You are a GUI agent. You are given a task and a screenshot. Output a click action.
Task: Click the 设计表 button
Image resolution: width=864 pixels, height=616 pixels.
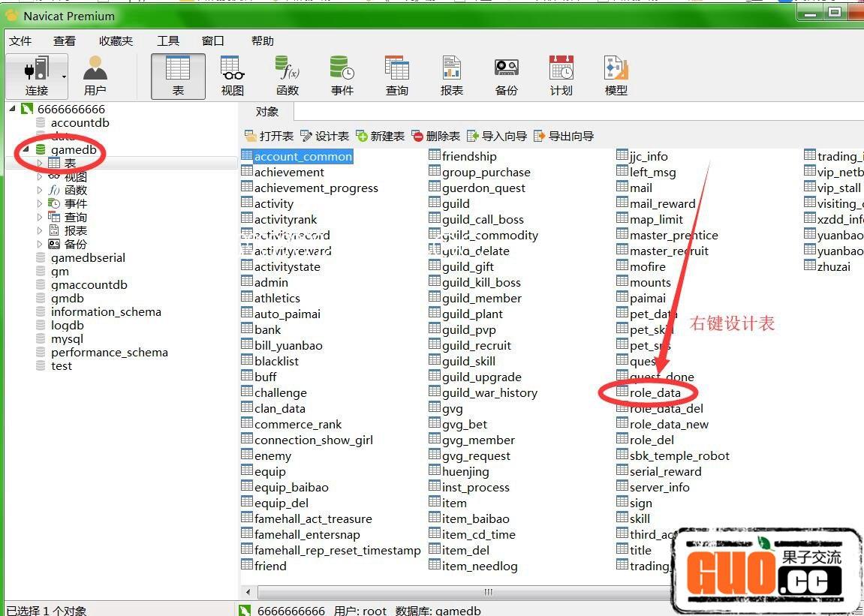[x=325, y=136]
